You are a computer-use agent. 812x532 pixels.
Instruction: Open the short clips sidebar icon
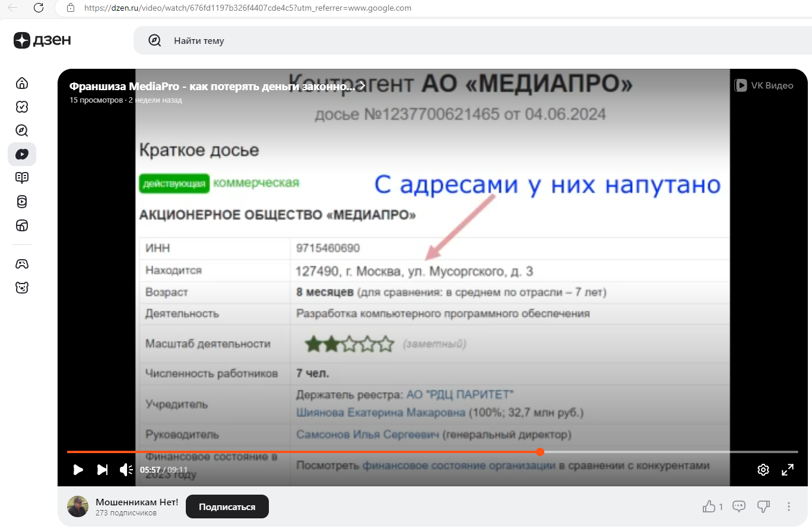pyautogui.click(x=22, y=202)
